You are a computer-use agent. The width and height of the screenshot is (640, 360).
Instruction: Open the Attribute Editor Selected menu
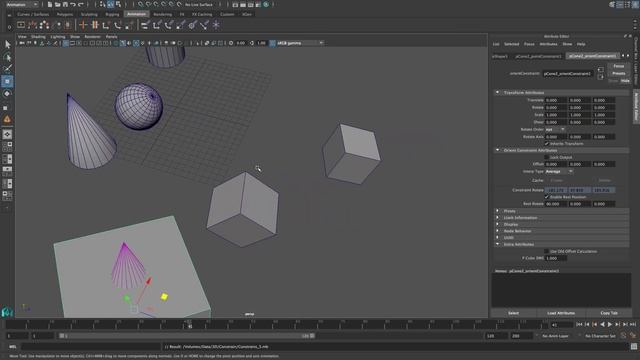(511, 44)
